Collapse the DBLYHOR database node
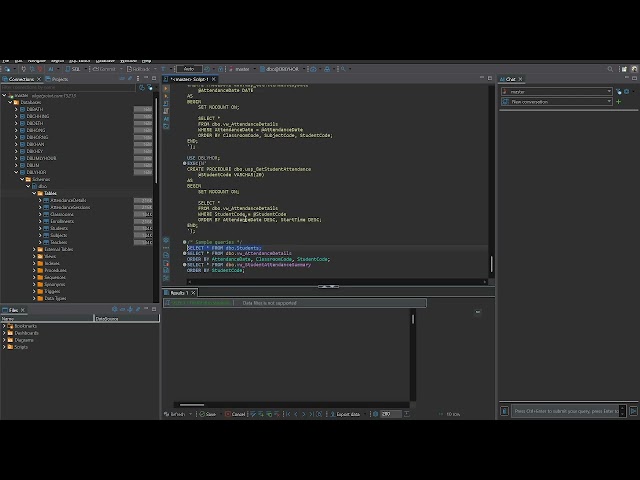The width and height of the screenshot is (640, 480). pyautogui.click(x=16, y=172)
